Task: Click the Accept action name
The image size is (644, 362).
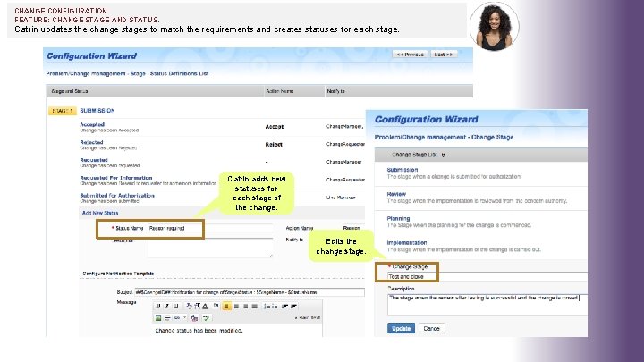Action: (275, 127)
